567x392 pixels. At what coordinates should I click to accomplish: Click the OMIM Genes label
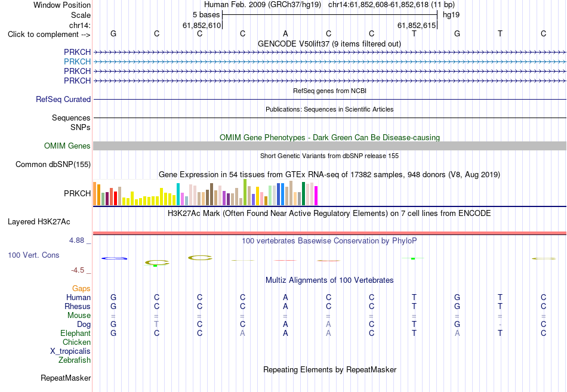(x=67, y=146)
